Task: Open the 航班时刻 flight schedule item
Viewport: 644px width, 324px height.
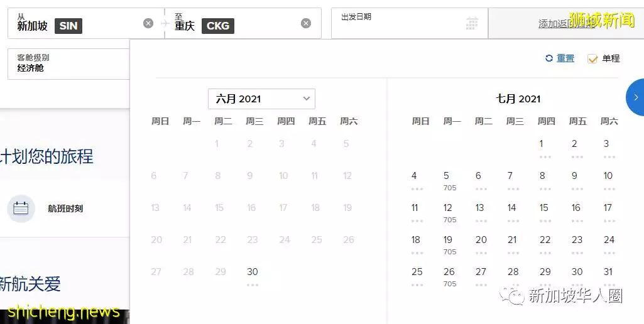Action: click(x=45, y=208)
